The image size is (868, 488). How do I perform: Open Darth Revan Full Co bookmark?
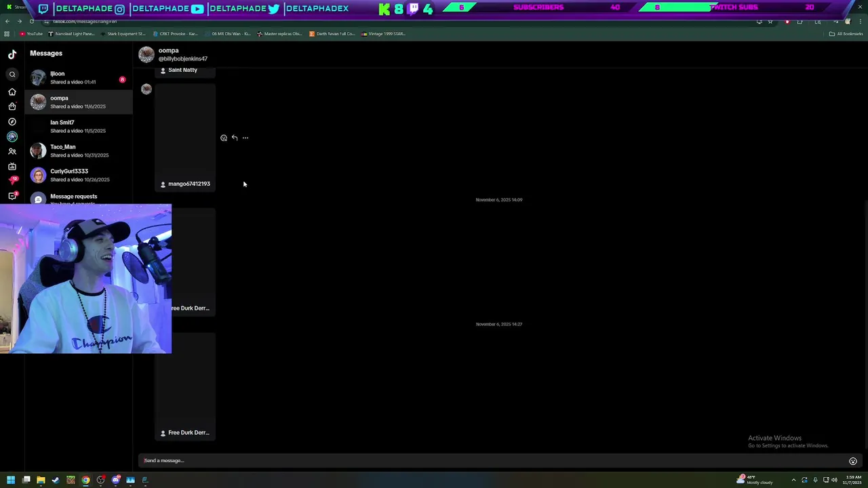(332, 34)
